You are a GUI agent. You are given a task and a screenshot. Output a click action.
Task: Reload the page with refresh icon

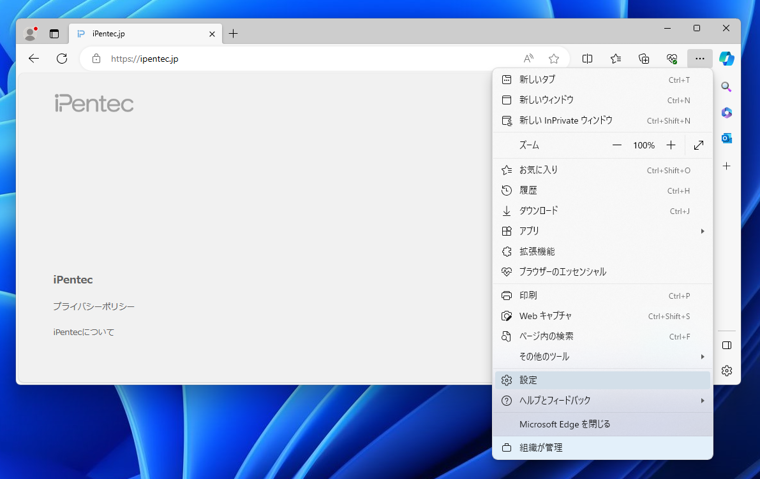(62, 59)
